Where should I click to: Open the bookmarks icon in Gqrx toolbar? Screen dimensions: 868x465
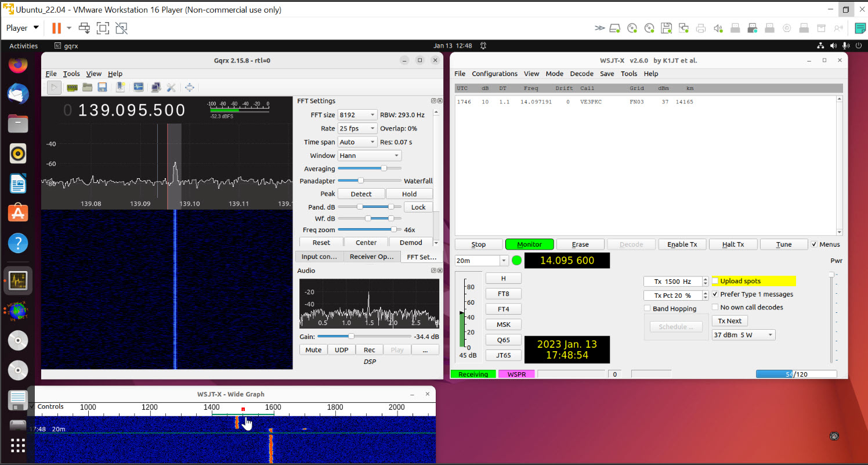121,87
